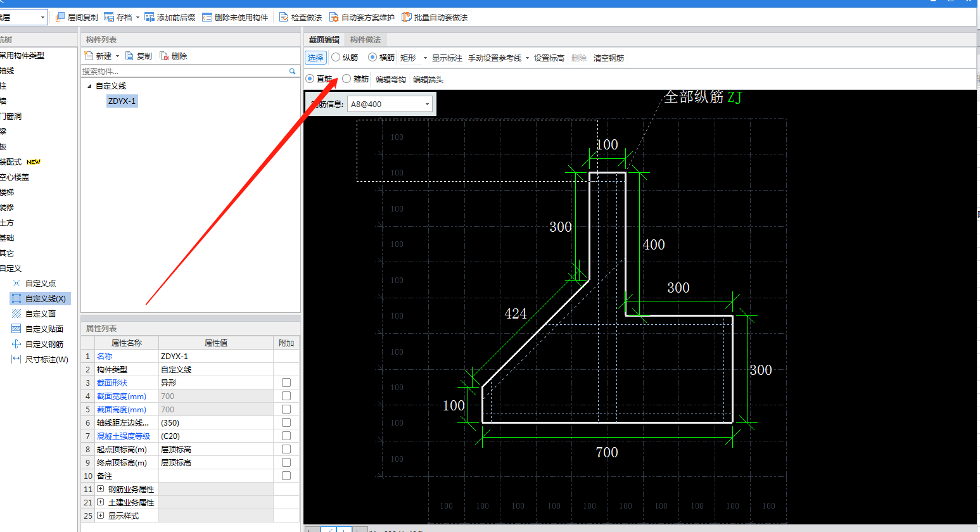Tick the 截面形状 附加 checkbox
Screen dimensions: 980x532
click(286, 383)
